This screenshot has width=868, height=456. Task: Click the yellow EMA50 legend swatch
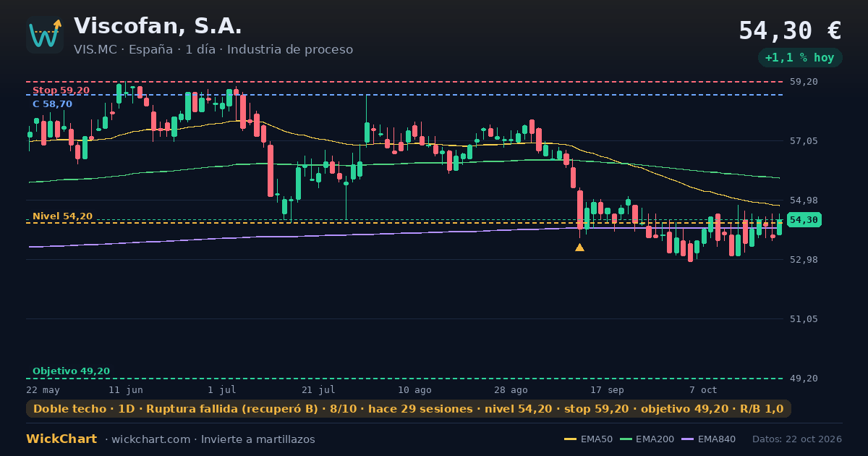pos(571,439)
